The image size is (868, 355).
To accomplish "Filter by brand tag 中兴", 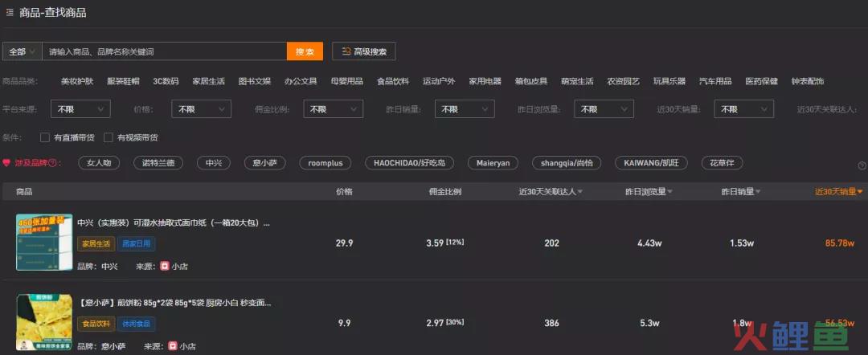I will pos(214,163).
